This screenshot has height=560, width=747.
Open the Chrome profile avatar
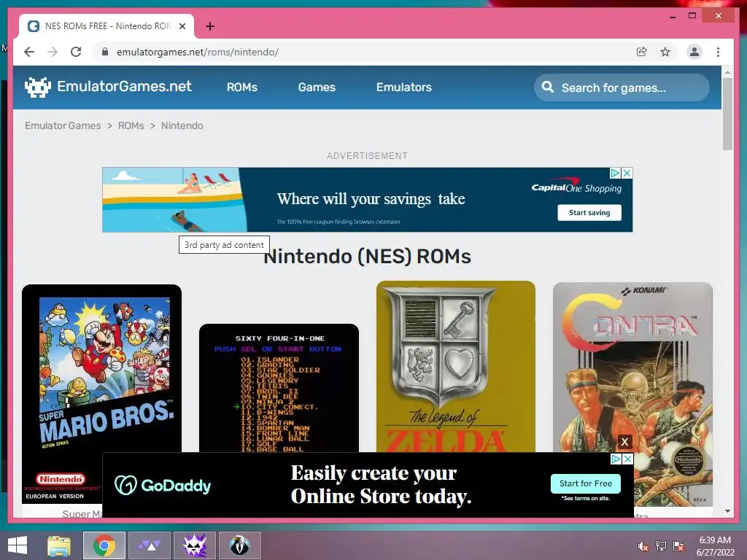tap(694, 52)
